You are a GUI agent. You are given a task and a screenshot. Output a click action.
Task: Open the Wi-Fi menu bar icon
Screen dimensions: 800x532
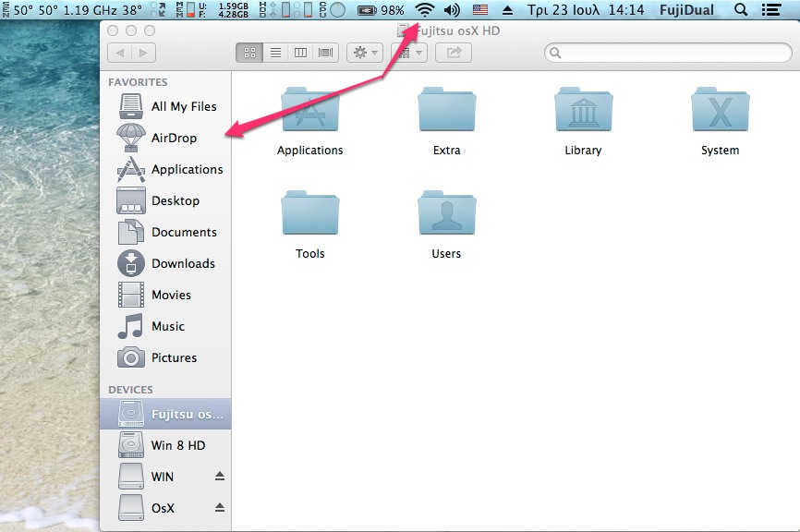pos(425,9)
